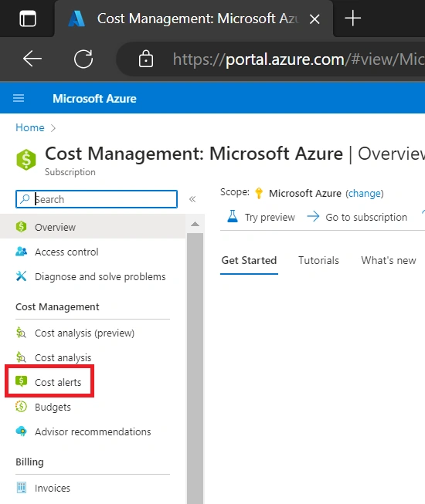
Task: Switch to the Tutorials tab
Action: coord(318,260)
